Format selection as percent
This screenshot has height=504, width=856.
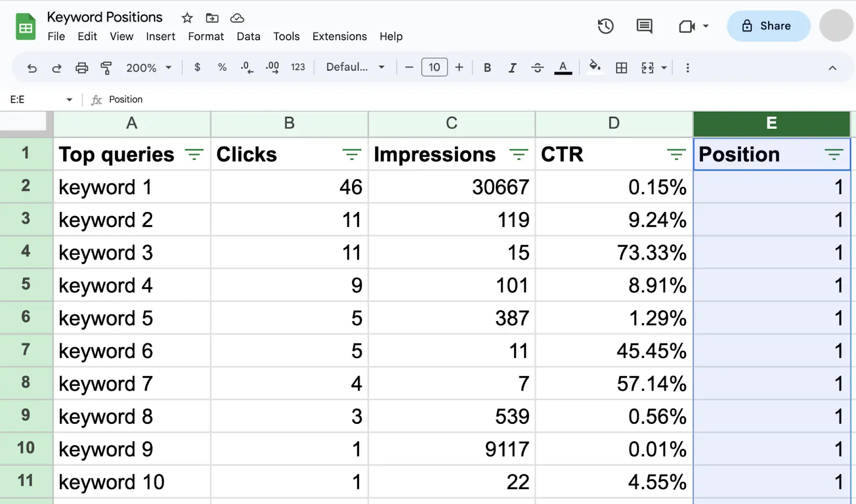pyautogui.click(x=222, y=68)
